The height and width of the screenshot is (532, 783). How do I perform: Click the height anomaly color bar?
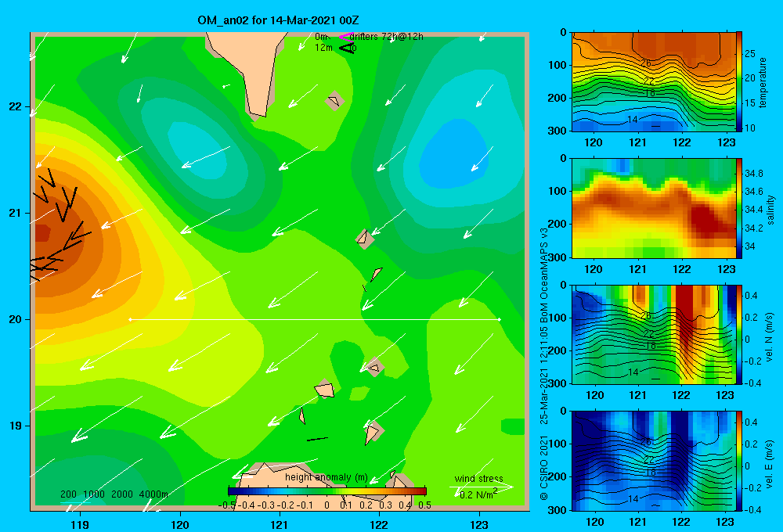[x=327, y=491]
